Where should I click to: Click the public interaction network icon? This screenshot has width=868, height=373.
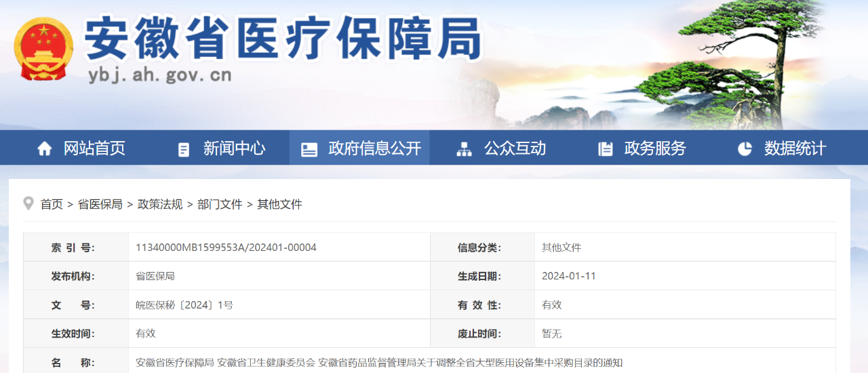coord(464,149)
